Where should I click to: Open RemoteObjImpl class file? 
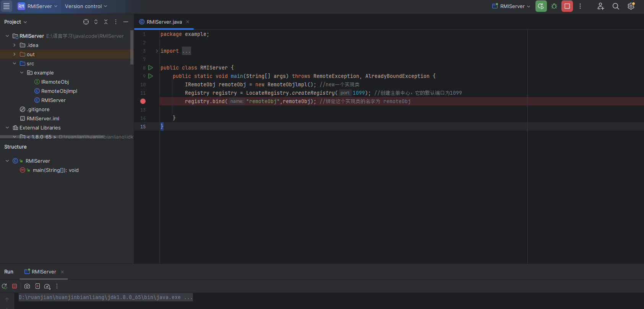click(59, 91)
